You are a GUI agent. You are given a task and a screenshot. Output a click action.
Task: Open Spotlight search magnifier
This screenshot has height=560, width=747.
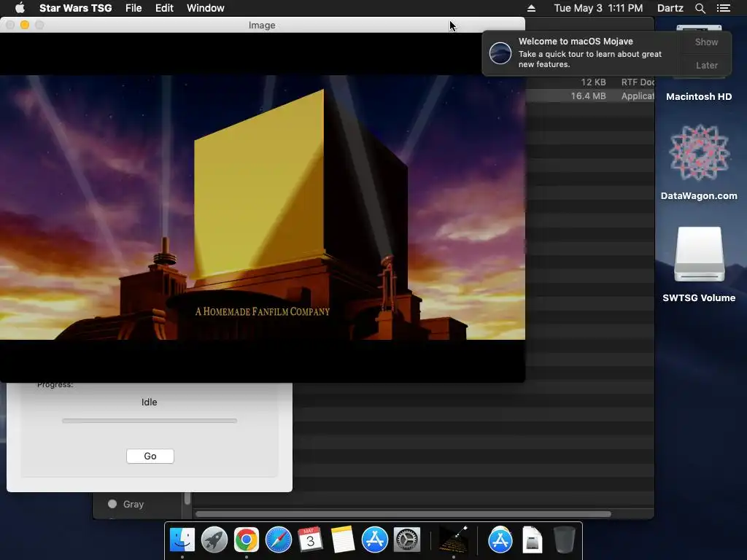(700, 8)
